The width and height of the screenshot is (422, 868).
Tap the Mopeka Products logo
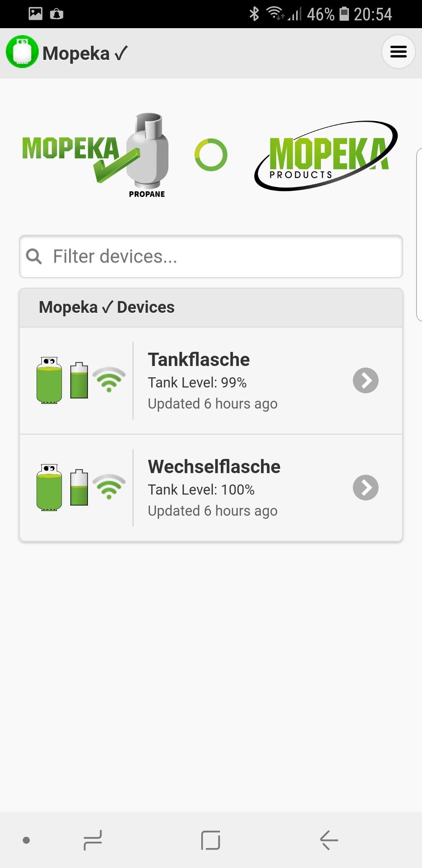pyautogui.click(x=326, y=156)
